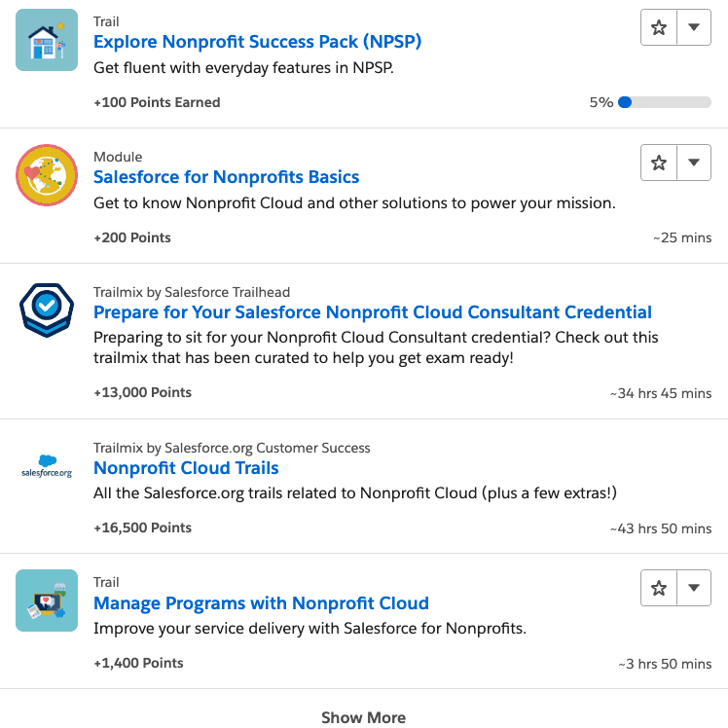
Task: Select the '~34 hrs 45 mins' duration
Action: tap(661, 393)
